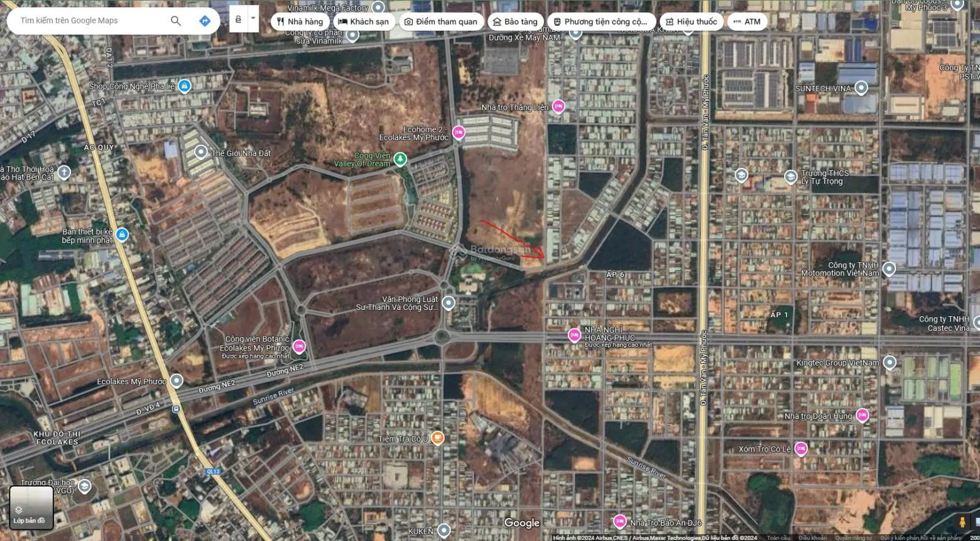
Task: Filter by Nhà hàng category
Action: pyautogui.click(x=300, y=21)
